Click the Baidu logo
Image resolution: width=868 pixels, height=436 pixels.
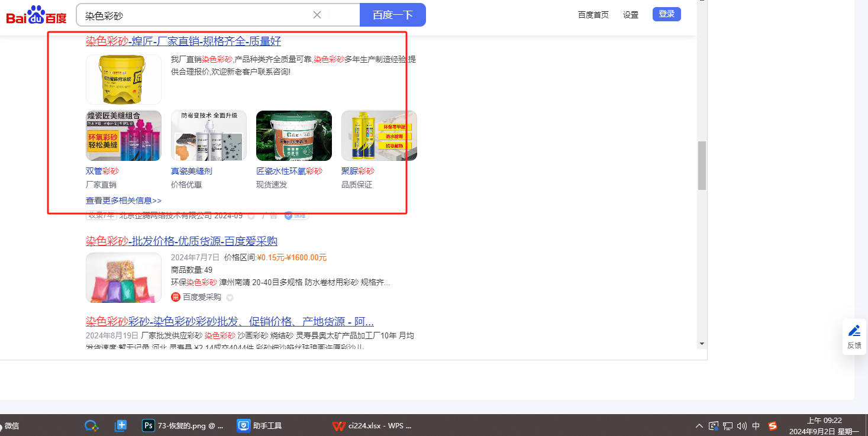(37, 15)
